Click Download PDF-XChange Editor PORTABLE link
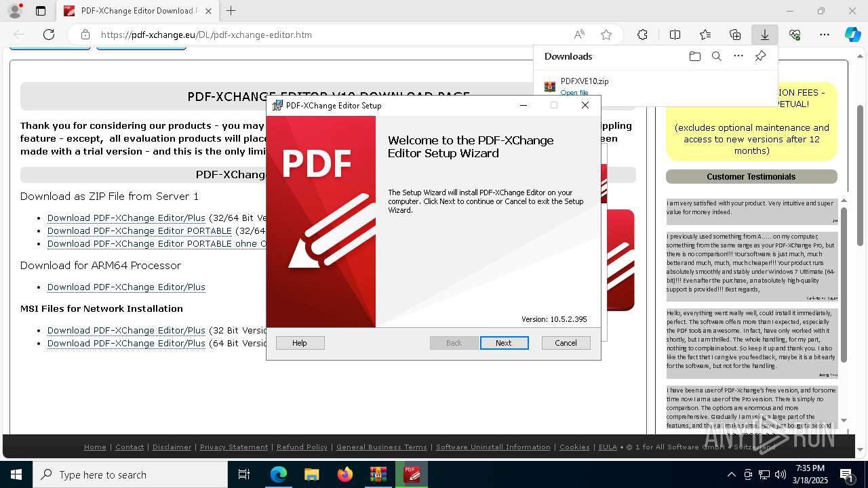The image size is (868, 488). 140,230
